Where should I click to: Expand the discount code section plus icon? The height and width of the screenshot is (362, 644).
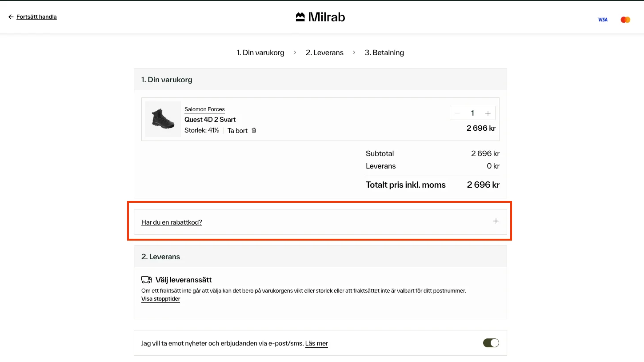[496, 221]
